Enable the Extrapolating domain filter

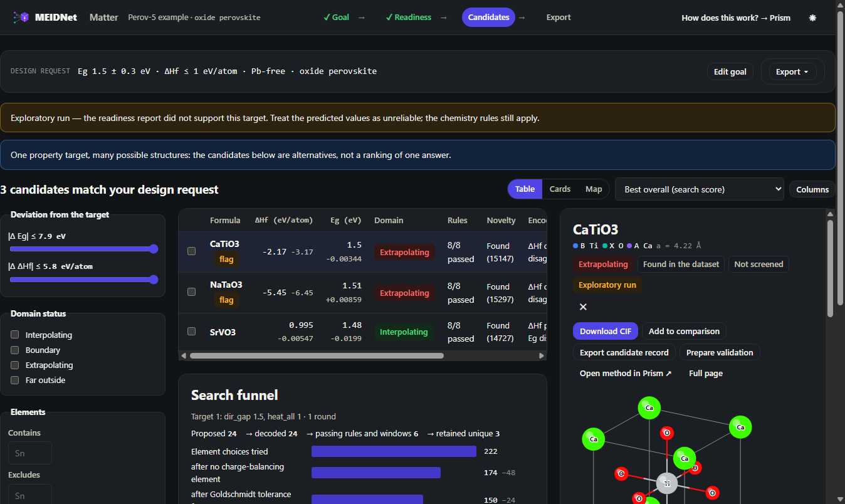coord(15,365)
